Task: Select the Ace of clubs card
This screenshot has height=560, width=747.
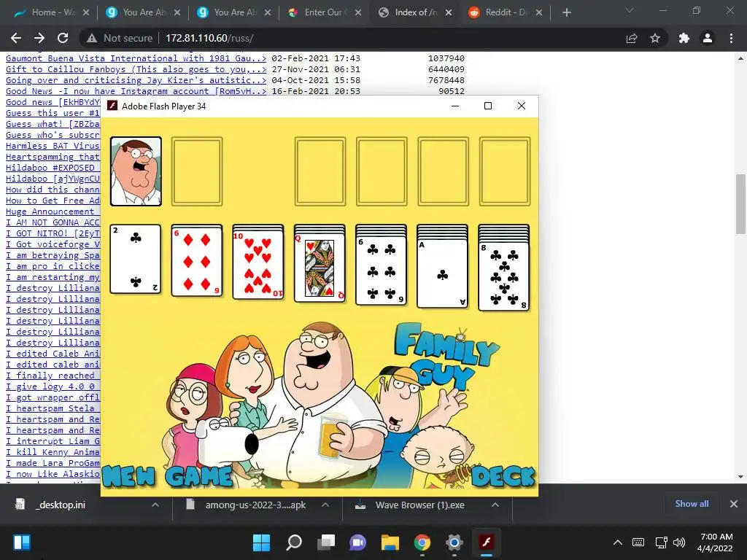Action: (443, 273)
